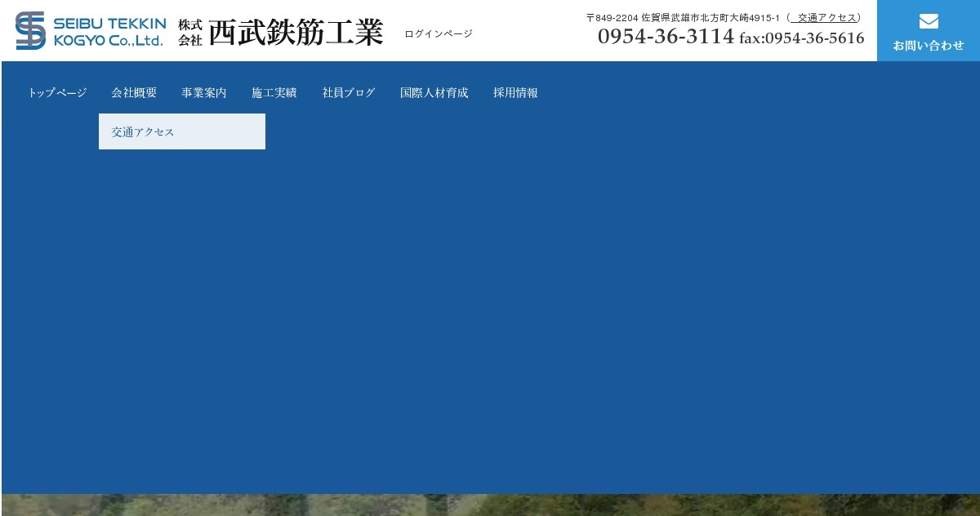The height and width of the screenshot is (516, 980).
Task: Click the fax number 0954-36-5616
Action: click(x=802, y=38)
